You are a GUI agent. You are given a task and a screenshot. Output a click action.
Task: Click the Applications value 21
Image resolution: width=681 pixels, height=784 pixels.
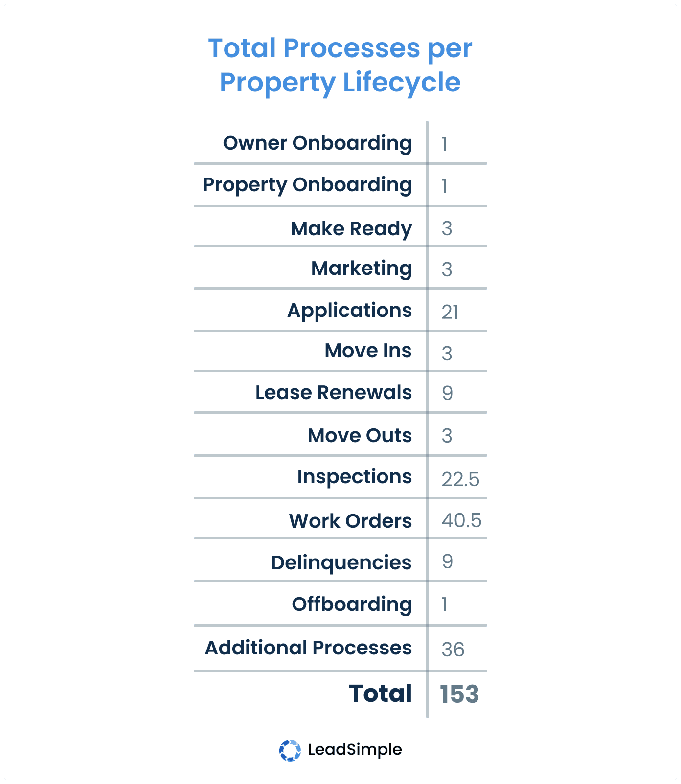[450, 312]
